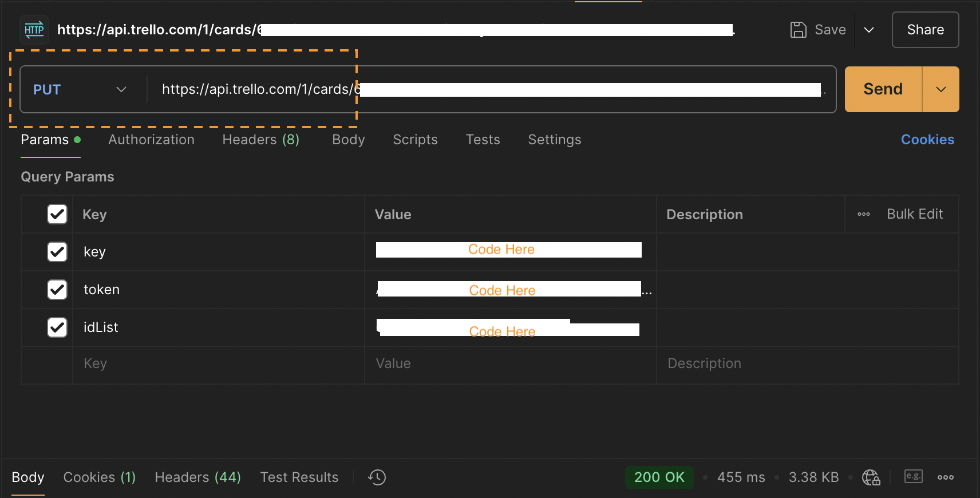Viewport: 980px width, 498px height.
Task: Click the Description cell of token row
Action: click(x=808, y=290)
